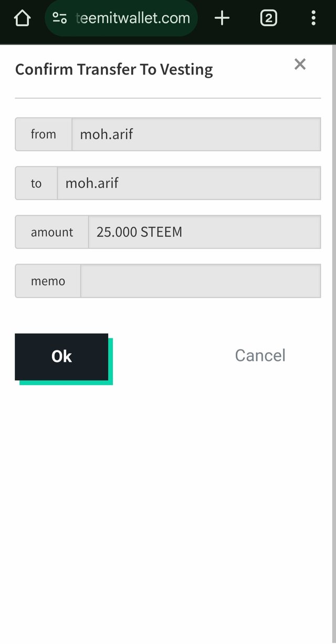The width and height of the screenshot is (336, 644).
Task: Tap the browser Home icon
Action: 22,18
